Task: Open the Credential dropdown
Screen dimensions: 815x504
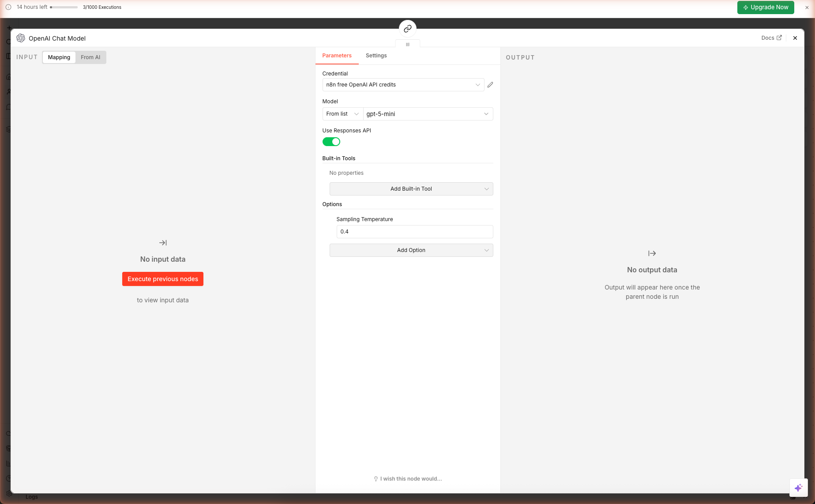Action: point(403,85)
